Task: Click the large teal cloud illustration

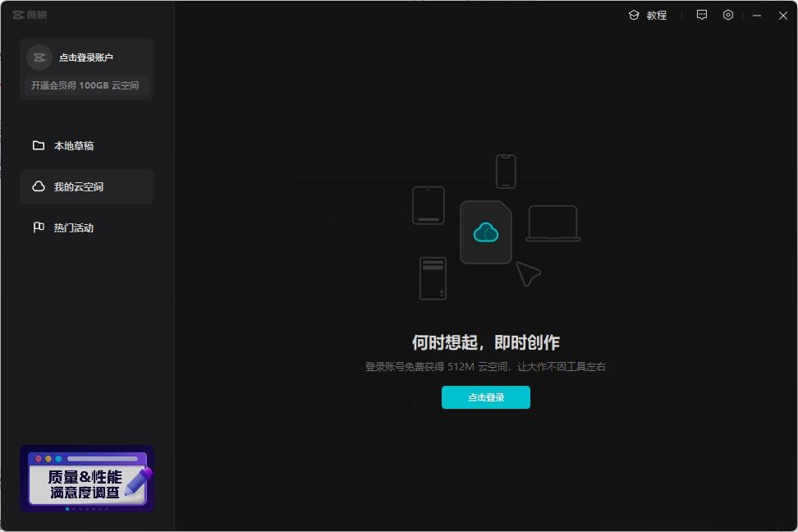Action: pyautogui.click(x=486, y=232)
